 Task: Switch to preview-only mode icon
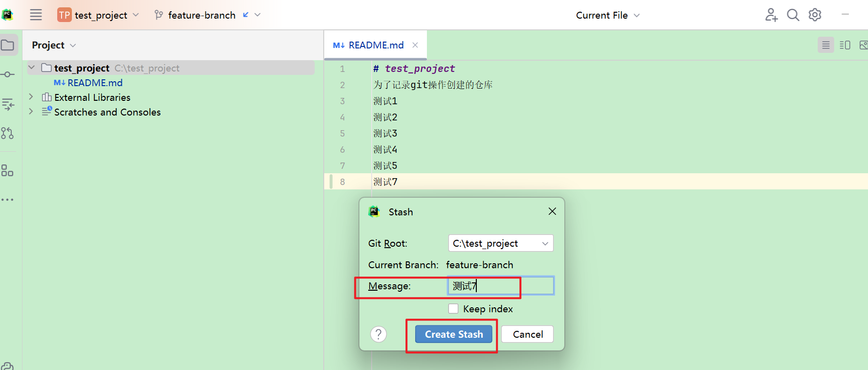coord(863,45)
